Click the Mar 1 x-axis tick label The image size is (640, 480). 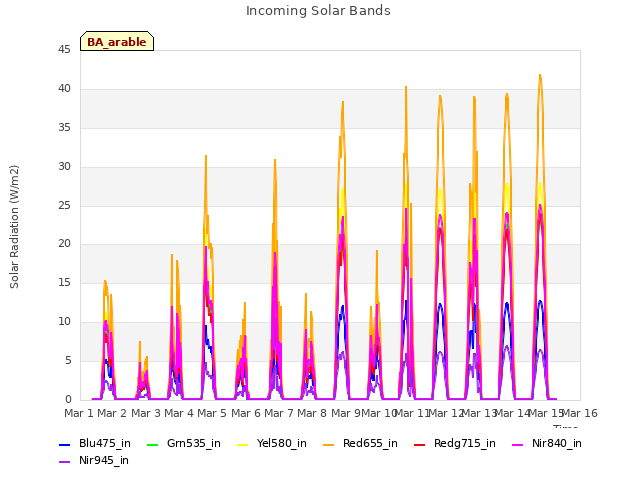pos(79,413)
